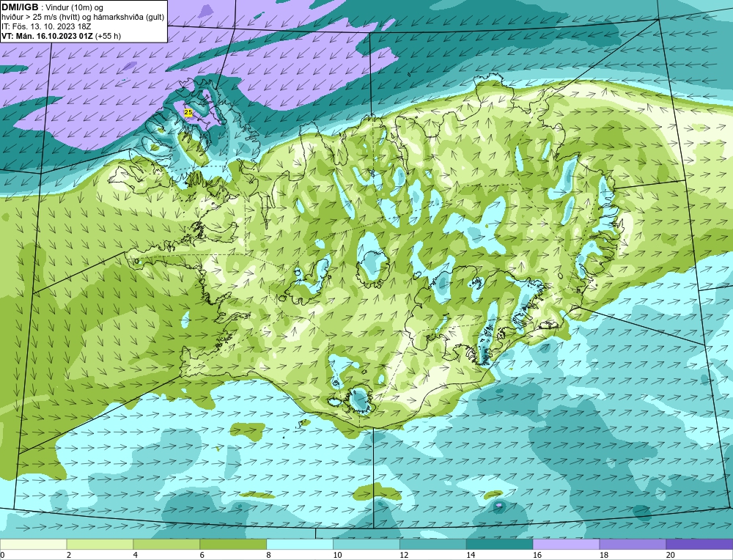Image resolution: width=733 pixels, height=560 pixels.
Task: Select the 10-12 m/s cyan legend swatch
Action: pyautogui.click(x=366, y=545)
